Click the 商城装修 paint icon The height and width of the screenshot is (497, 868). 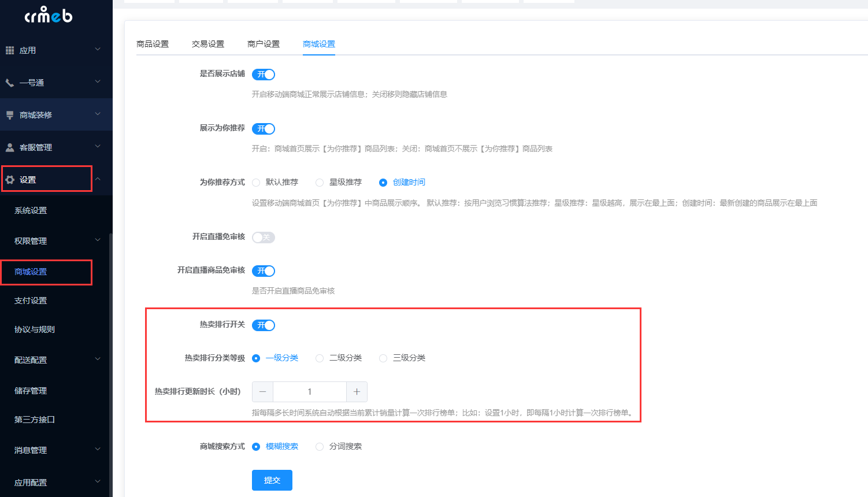coord(10,115)
